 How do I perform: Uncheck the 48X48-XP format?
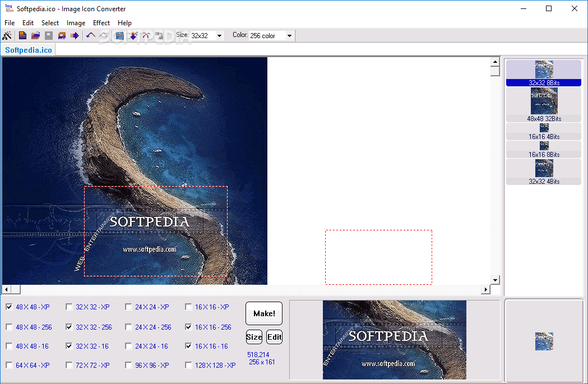[10, 307]
